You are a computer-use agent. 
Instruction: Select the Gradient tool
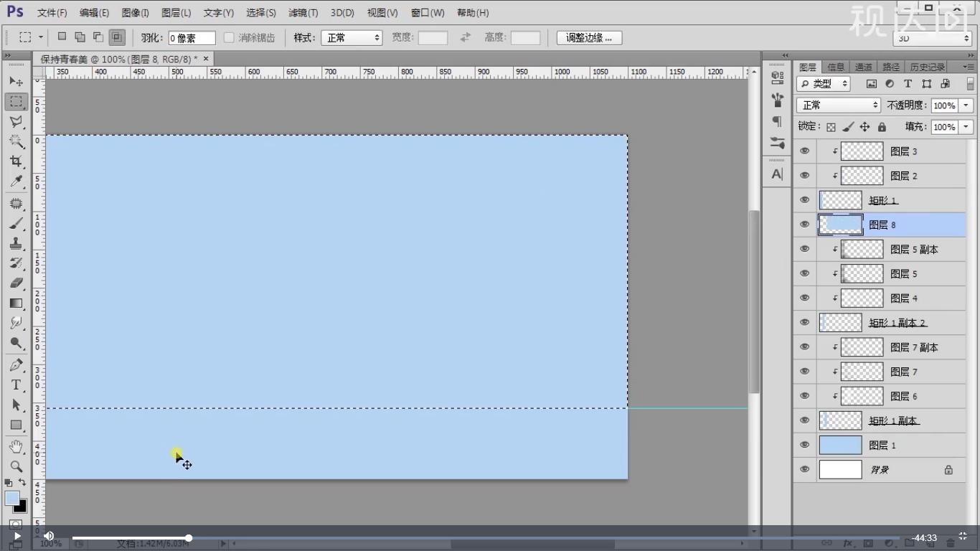coord(16,303)
